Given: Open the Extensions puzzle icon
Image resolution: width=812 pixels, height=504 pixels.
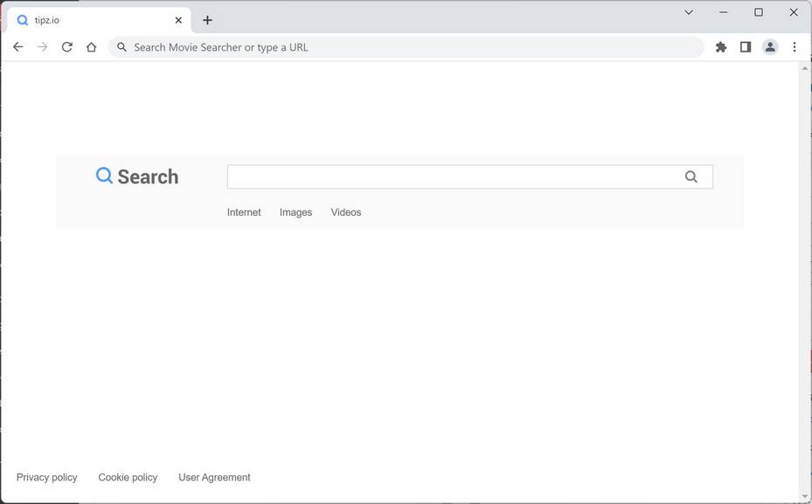Looking at the screenshot, I should tap(721, 47).
